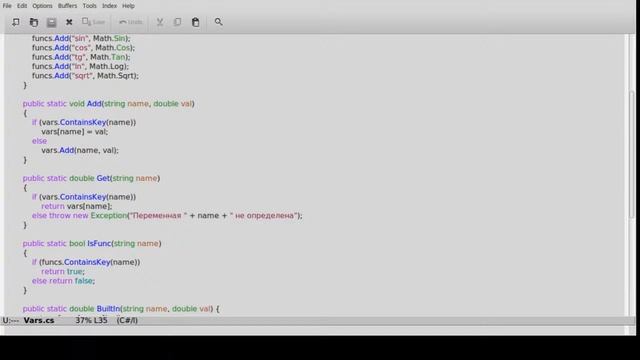Click the 'else throw new Exception' line
Image resolution: width=640 pixels, height=360 pixels.
(167, 216)
